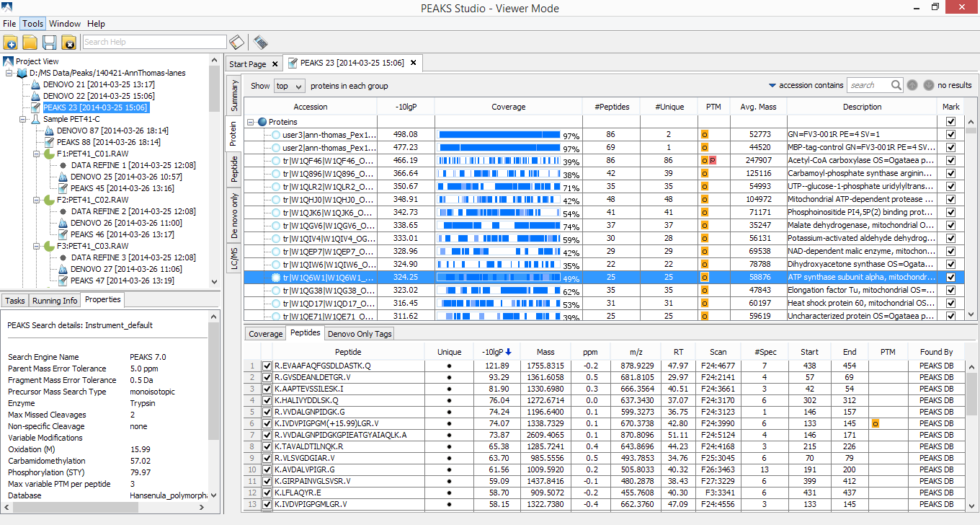Toggle the checkbox for peptide R.VLSVGDGIAR.V
This screenshot has width=980, height=525.
pos(267,458)
